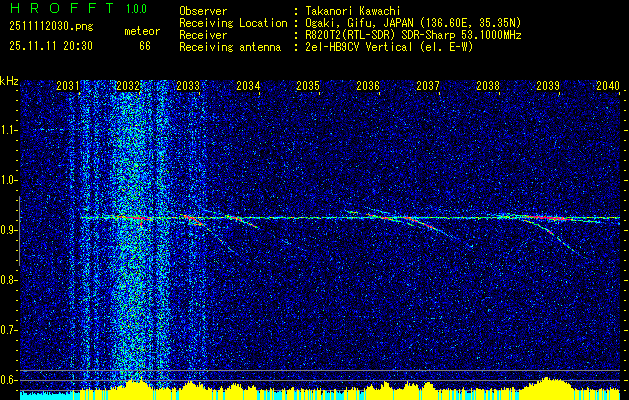Image resolution: width=629 pixels, height=400 pixels.
Task: Click the meteor count 66
Action: point(145,46)
